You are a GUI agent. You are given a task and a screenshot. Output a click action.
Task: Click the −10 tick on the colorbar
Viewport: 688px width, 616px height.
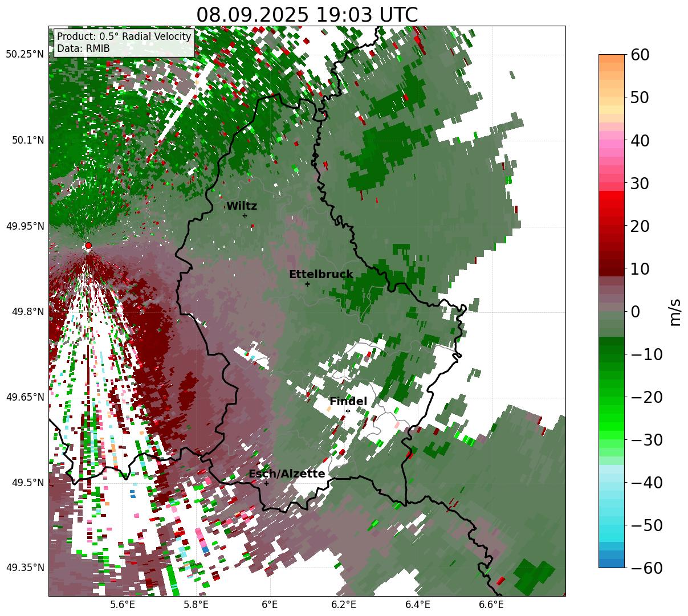646,354
